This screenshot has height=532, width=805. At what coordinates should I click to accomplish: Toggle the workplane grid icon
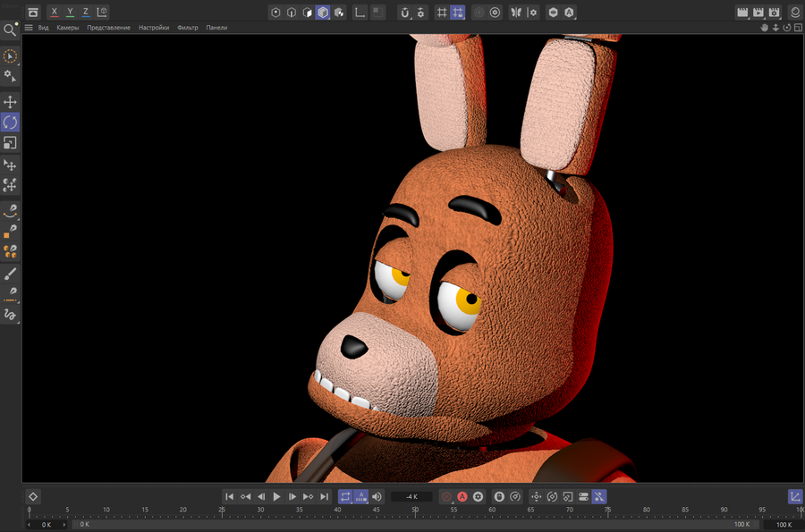point(442,13)
